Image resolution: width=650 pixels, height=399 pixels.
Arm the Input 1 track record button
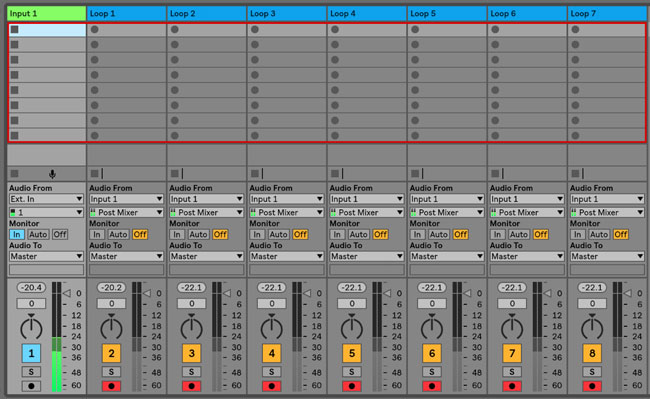pyautogui.click(x=31, y=386)
